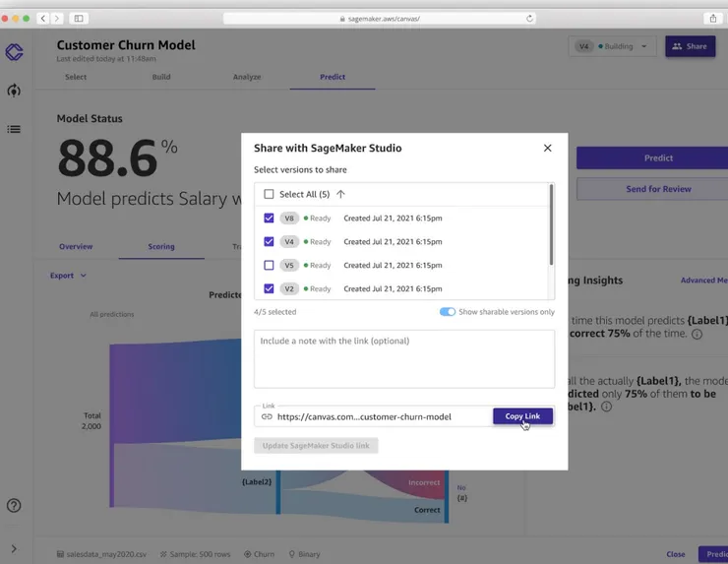This screenshot has width=728, height=564.
Task: Open the Advanced Metrics link
Action: 703,281
